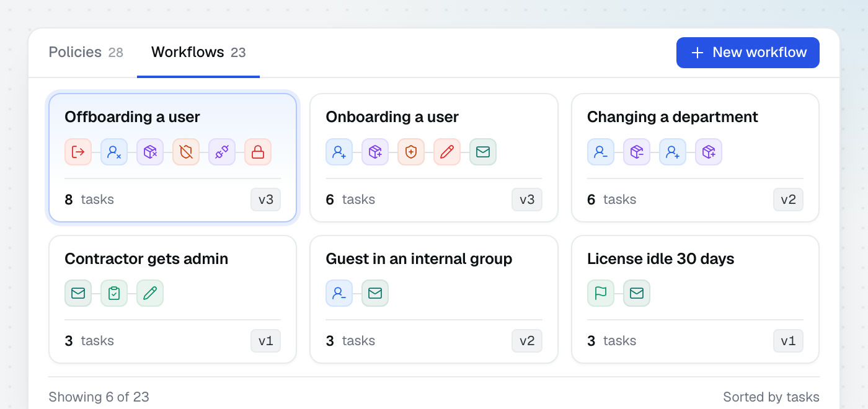
Task: Click the mail icon in License idle 30 days
Action: (637, 293)
